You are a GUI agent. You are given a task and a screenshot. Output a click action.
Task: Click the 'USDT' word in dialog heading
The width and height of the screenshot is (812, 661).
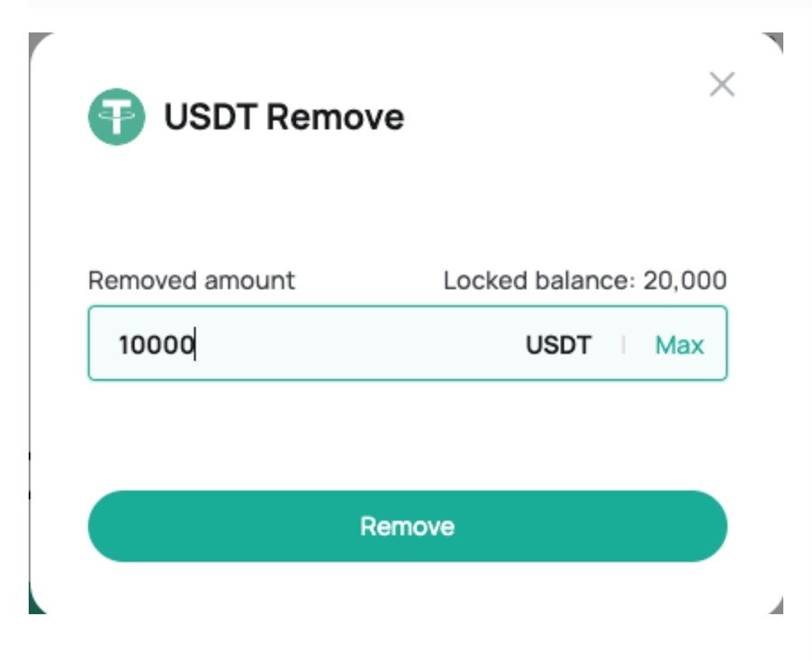coord(211,116)
